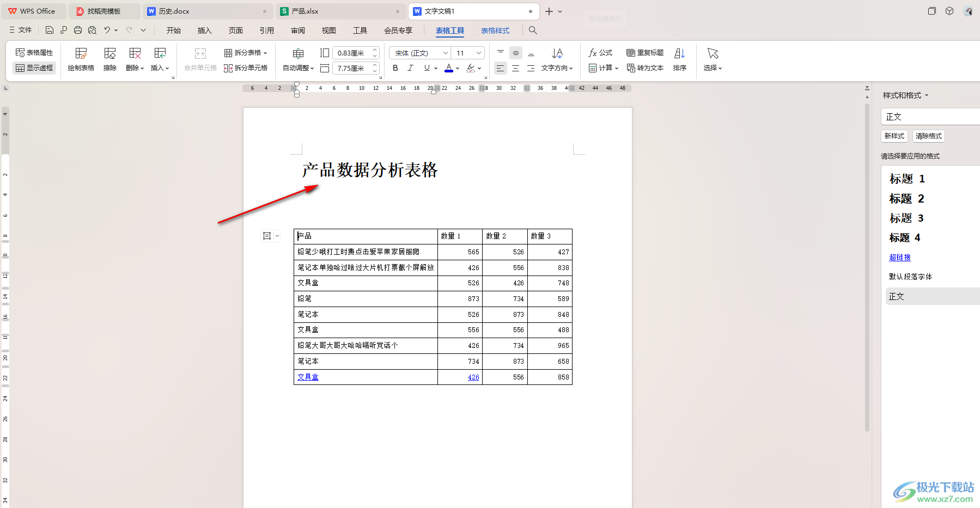Select the 绘制表格 draw table tool
The width and height of the screenshot is (980, 508).
pyautogui.click(x=81, y=60)
